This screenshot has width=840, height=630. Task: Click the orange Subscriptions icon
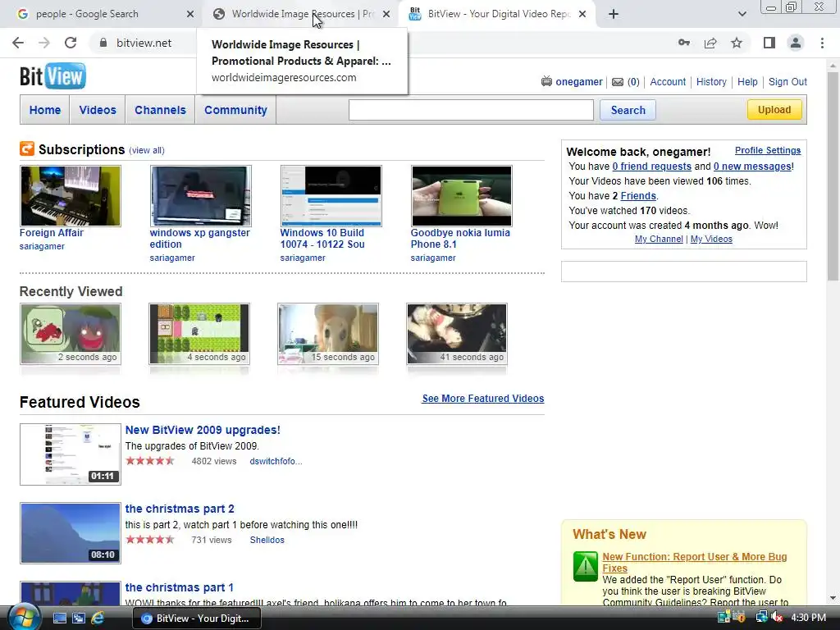coord(27,148)
